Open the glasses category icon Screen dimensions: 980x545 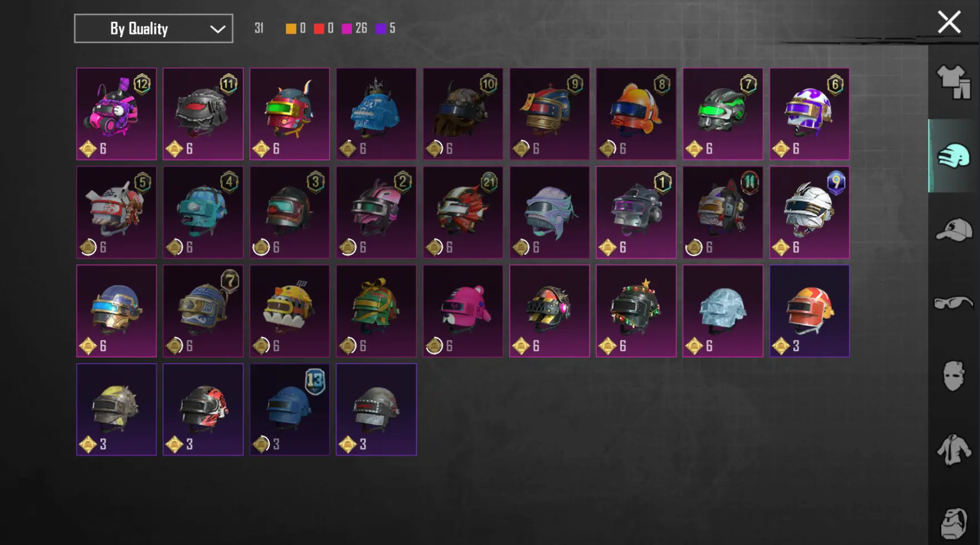coord(953,303)
